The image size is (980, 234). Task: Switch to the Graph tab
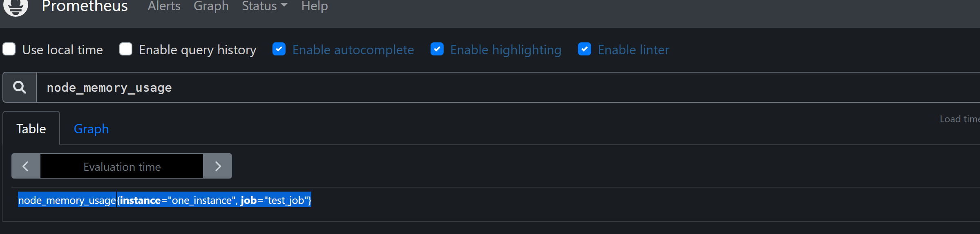[91, 129]
